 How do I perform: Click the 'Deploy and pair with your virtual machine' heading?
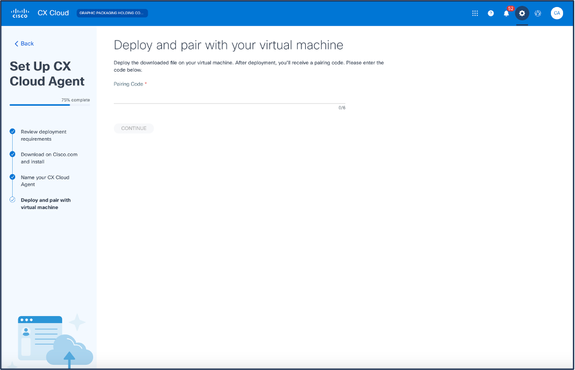click(x=228, y=45)
